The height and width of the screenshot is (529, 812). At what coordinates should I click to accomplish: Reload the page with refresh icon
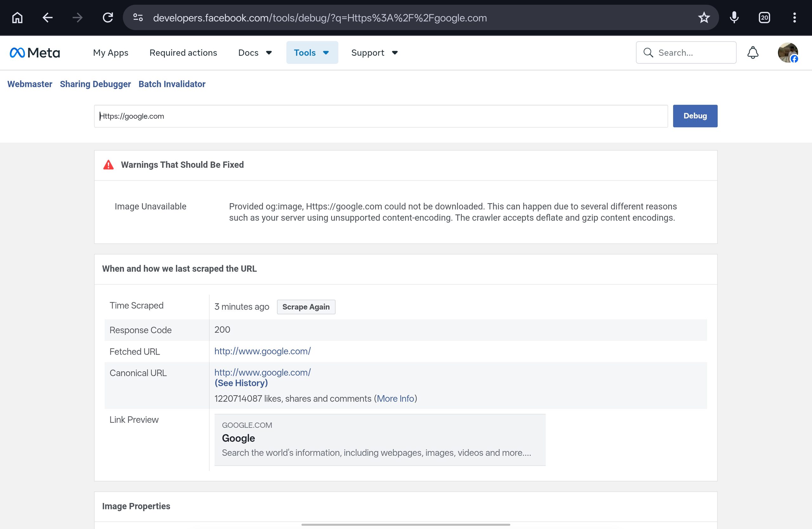pos(108,18)
